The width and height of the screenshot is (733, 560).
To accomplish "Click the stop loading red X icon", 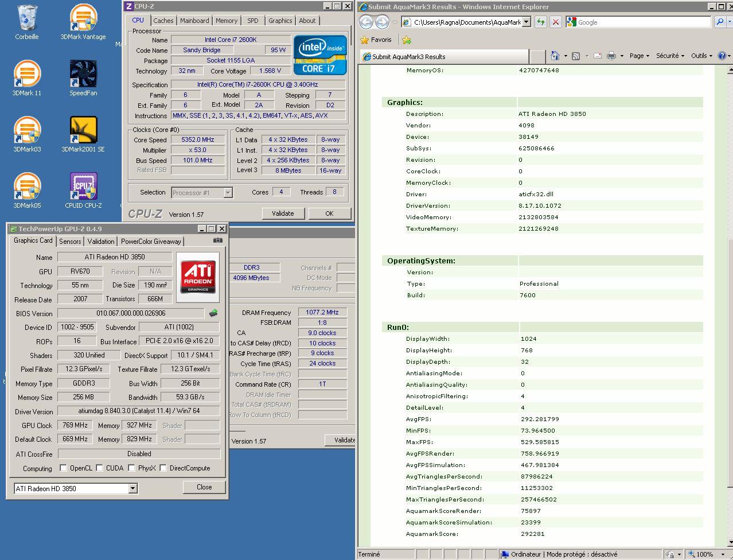I will (x=556, y=22).
